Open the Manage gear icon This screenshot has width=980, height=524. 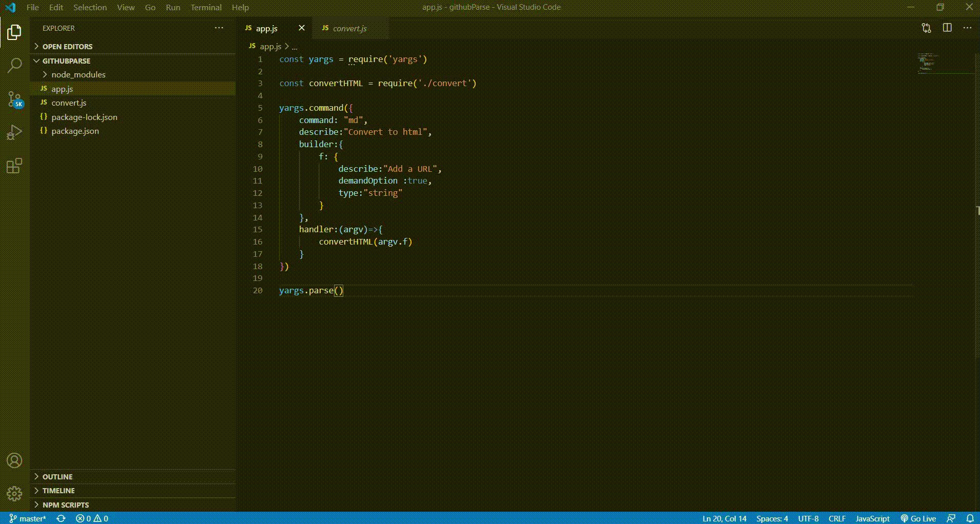[14, 494]
